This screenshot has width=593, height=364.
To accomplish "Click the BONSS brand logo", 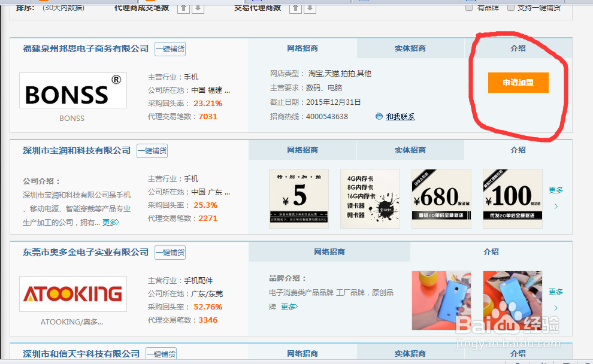I will click(73, 90).
